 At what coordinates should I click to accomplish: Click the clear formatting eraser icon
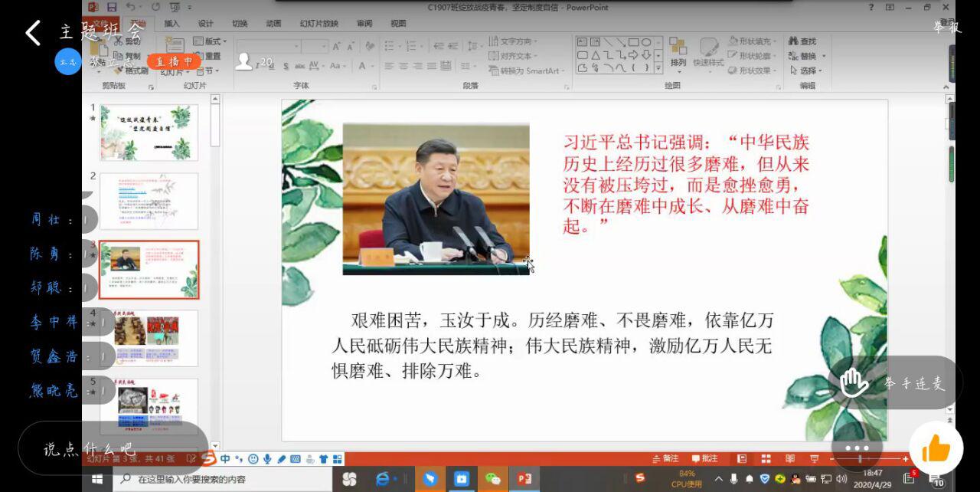(371, 47)
